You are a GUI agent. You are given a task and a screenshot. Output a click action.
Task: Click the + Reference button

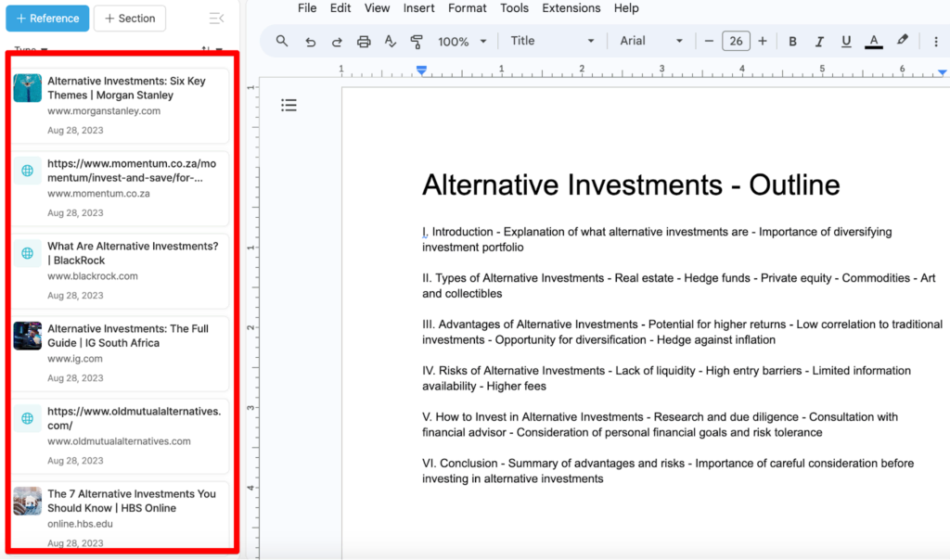point(46,19)
